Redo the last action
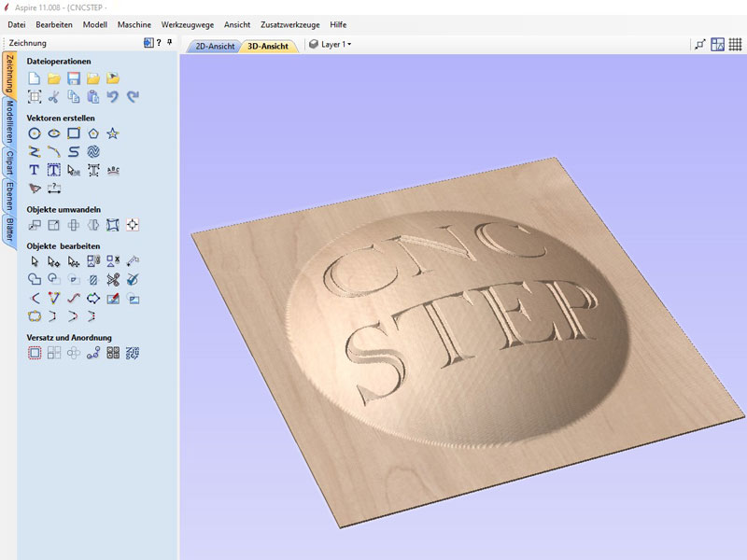This screenshot has height=560, width=747. [x=133, y=97]
